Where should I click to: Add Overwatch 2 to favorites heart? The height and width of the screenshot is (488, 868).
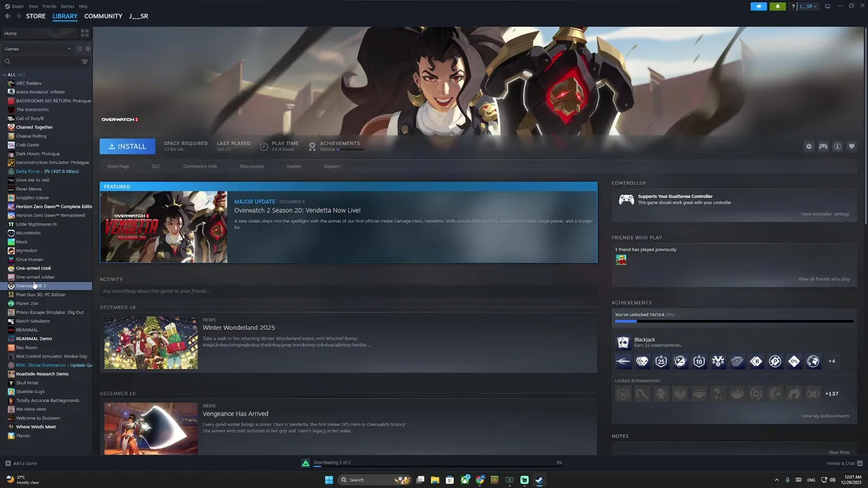point(852,146)
